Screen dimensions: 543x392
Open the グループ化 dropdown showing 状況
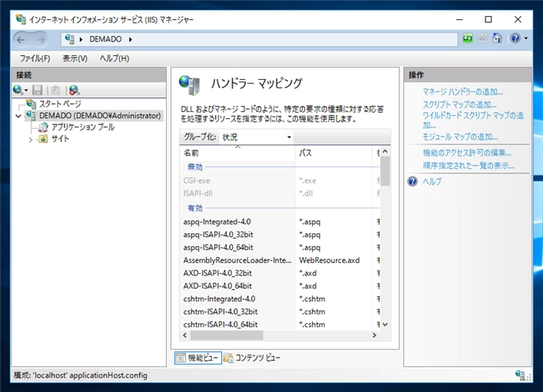point(256,137)
